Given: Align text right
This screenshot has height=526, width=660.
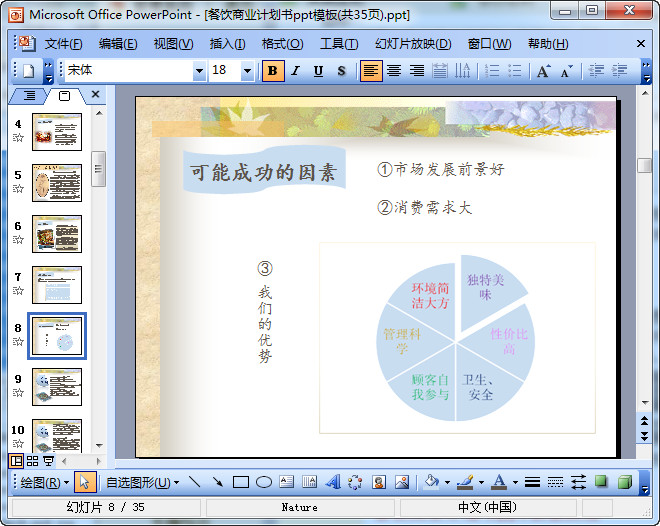Looking at the screenshot, I should coord(417,70).
